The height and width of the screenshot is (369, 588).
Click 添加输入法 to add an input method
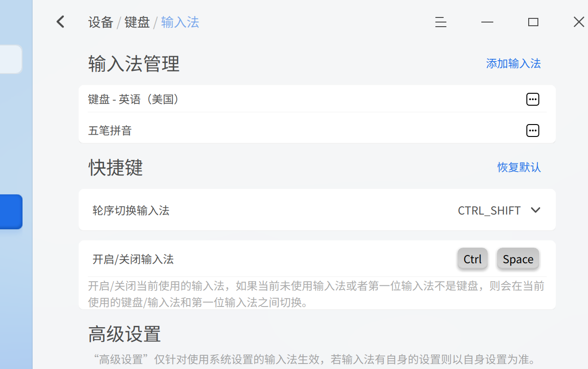tap(513, 63)
